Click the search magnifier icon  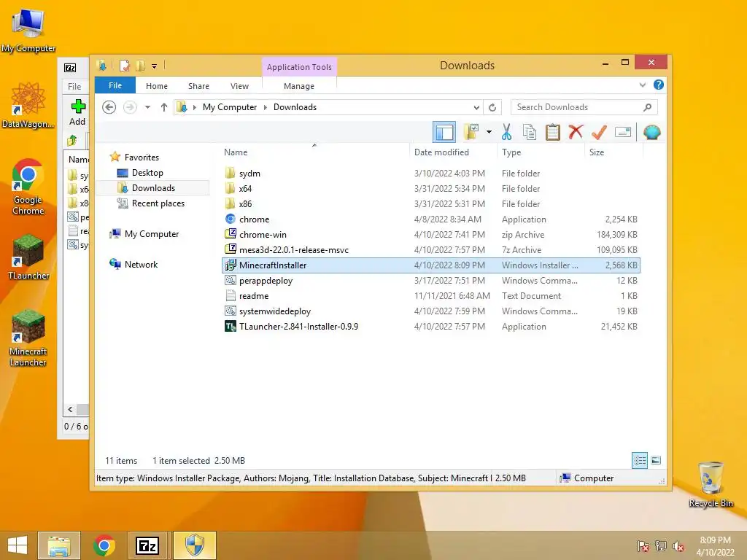click(648, 107)
